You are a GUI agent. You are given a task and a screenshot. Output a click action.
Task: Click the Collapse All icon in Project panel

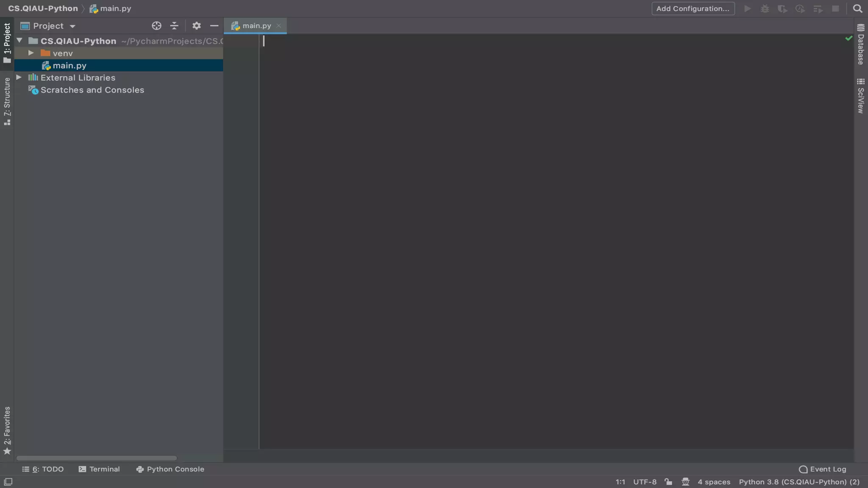point(174,26)
